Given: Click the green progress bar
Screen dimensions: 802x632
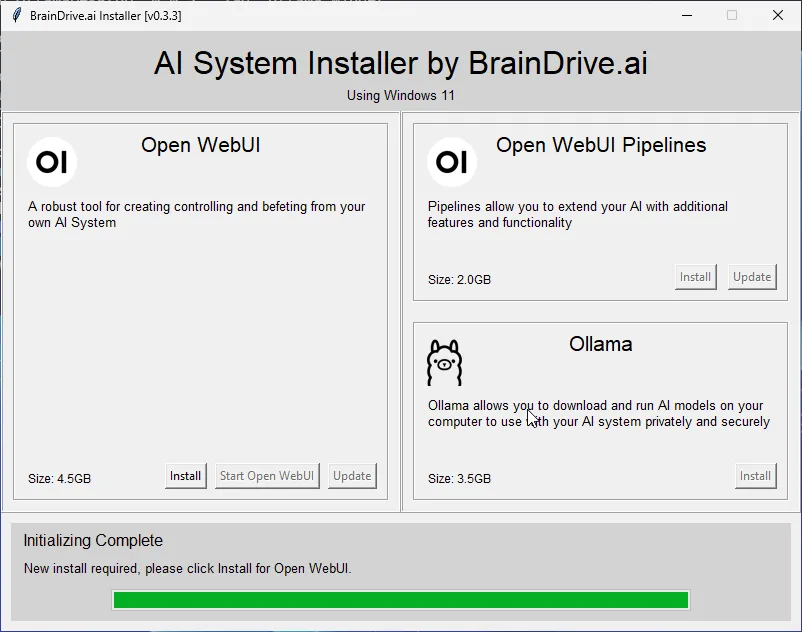Looking at the screenshot, I should click(401, 600).
